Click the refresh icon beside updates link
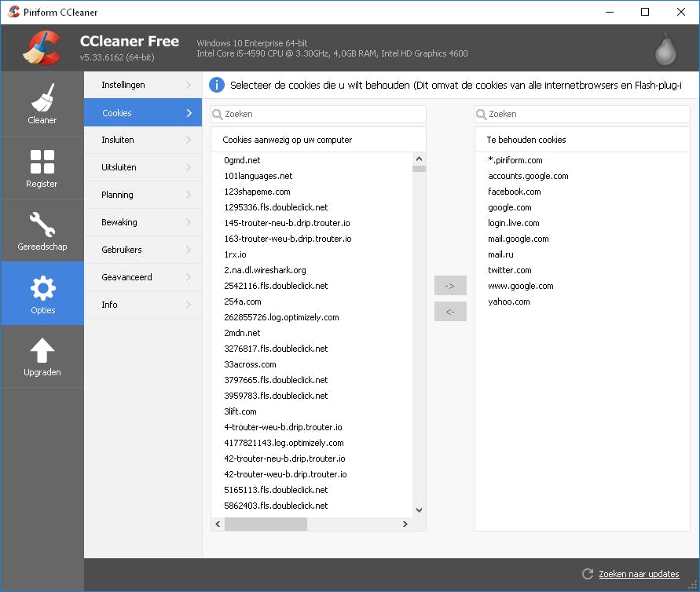700x592 pixels. (x=587, y=575)
